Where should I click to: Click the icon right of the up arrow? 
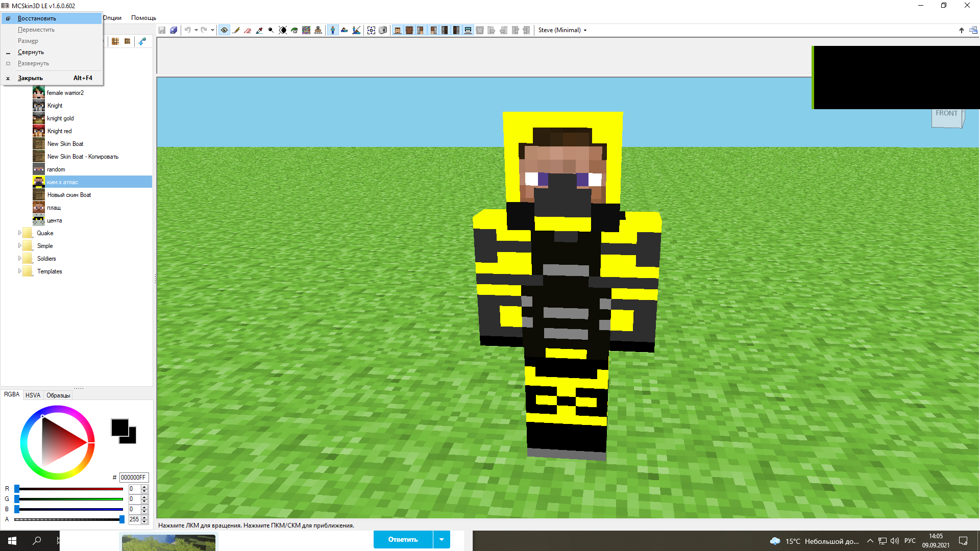973,30
